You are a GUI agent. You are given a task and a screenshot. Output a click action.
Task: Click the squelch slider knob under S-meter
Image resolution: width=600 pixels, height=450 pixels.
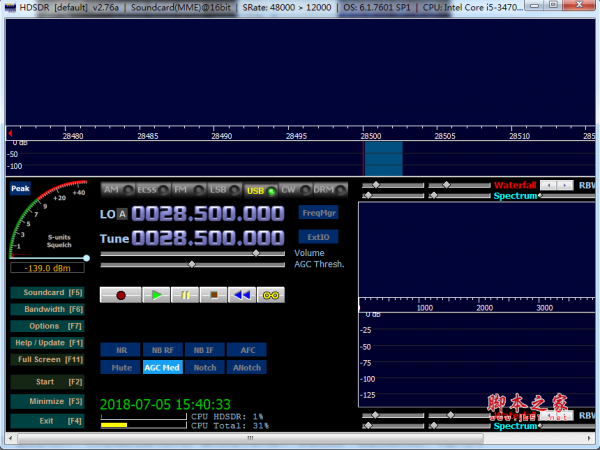86,258
